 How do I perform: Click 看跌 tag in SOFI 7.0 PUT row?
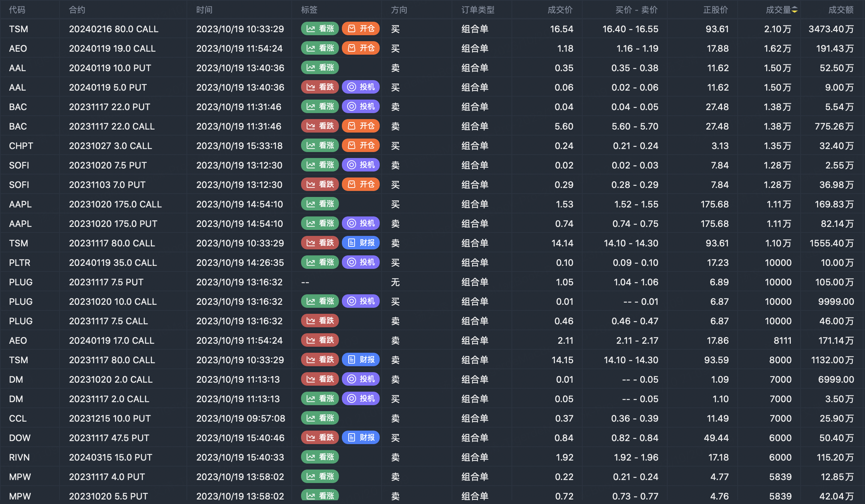click(x=320, y=185)
